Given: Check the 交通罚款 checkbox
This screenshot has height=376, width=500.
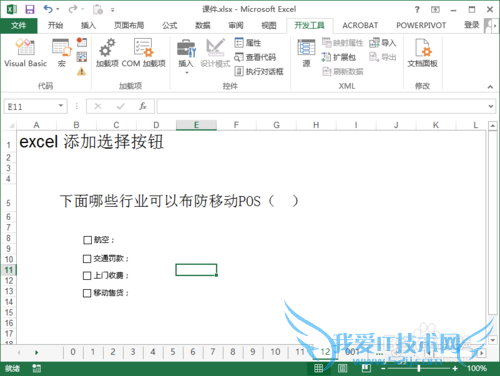Looking at the screenshot, I should coord(87,259).
